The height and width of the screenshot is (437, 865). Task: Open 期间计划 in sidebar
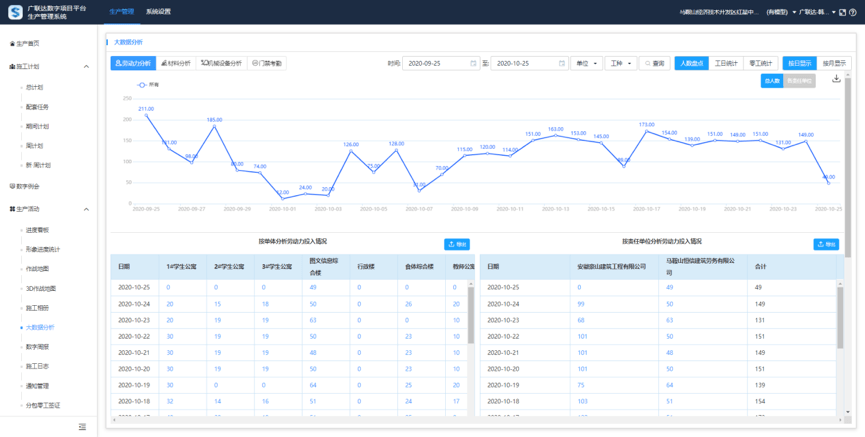click(37, 126)
